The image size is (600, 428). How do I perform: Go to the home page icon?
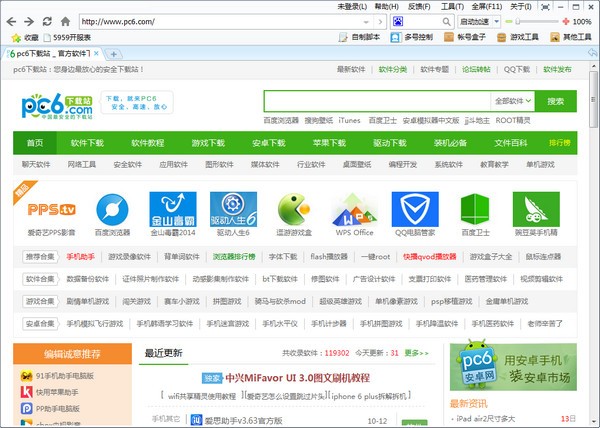tap(65, 21)
